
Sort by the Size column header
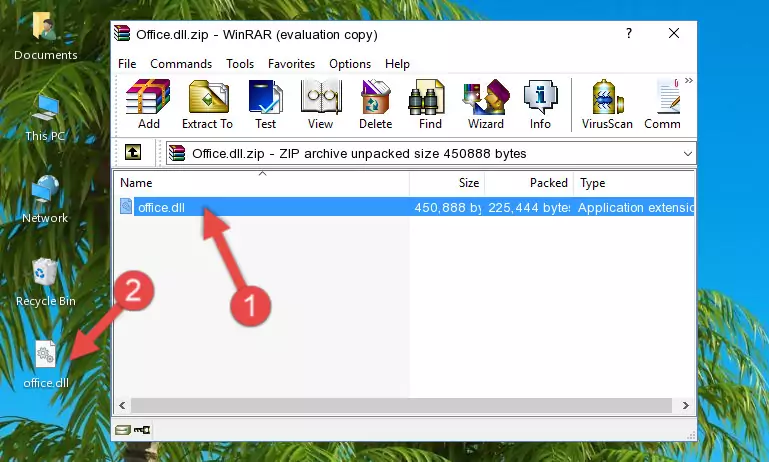coord(447,183)
